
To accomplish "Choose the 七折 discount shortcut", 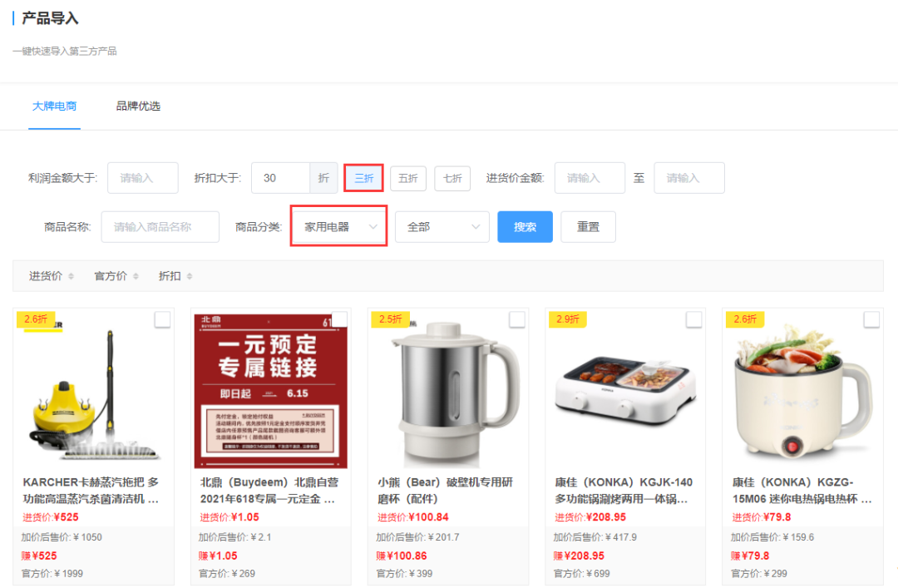I will pos(452,178).
